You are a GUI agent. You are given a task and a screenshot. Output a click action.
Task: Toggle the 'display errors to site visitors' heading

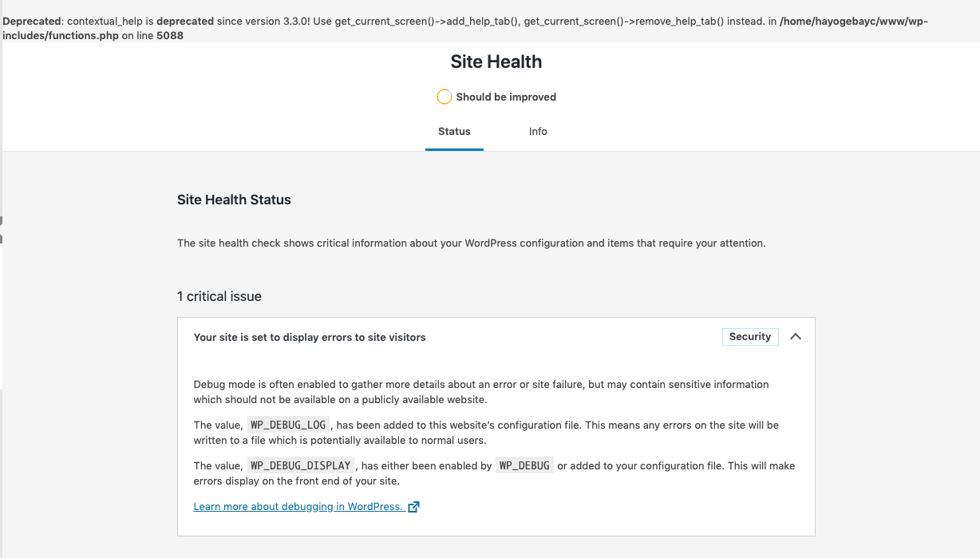point(310,338)
